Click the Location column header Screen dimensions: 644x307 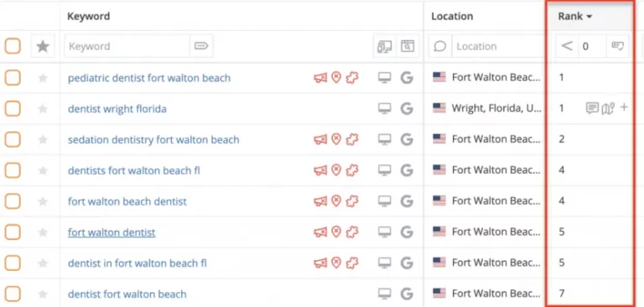[452, 17]
